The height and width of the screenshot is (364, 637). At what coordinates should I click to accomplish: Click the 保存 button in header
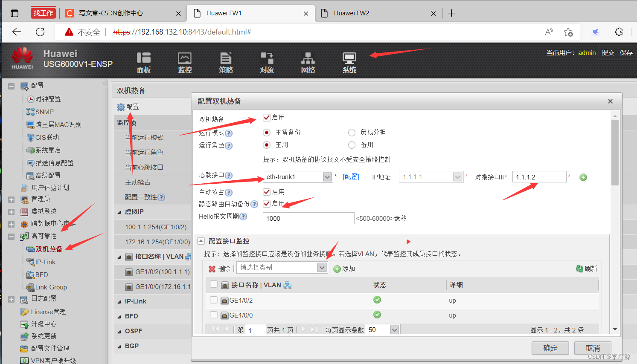(x=626, y=53)
